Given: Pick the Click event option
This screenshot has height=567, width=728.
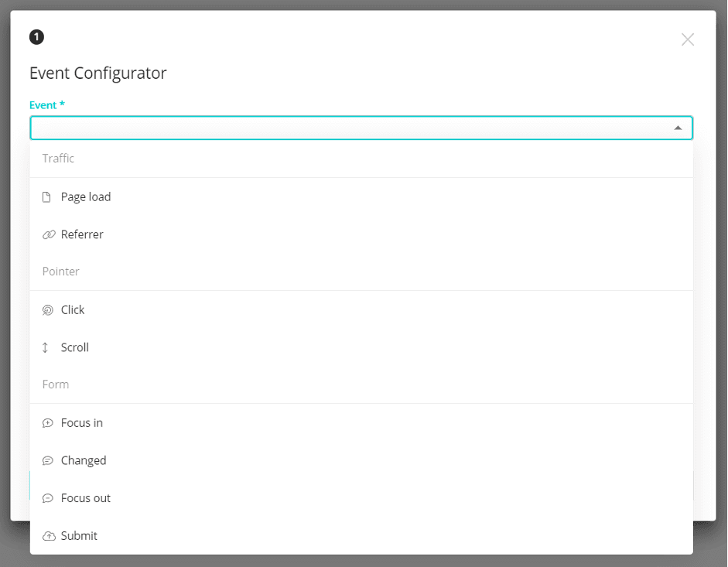Looking at the screenshot, I should [361, 309].
